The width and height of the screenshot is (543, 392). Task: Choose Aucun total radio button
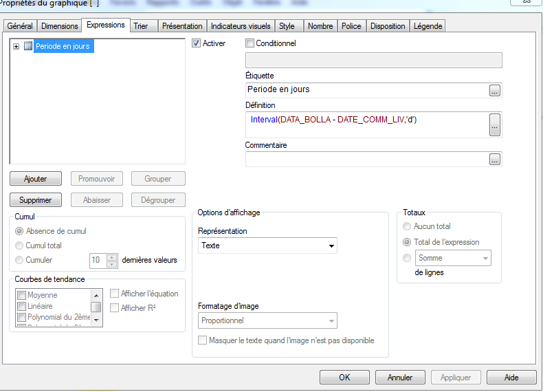[x=407, y=226]
